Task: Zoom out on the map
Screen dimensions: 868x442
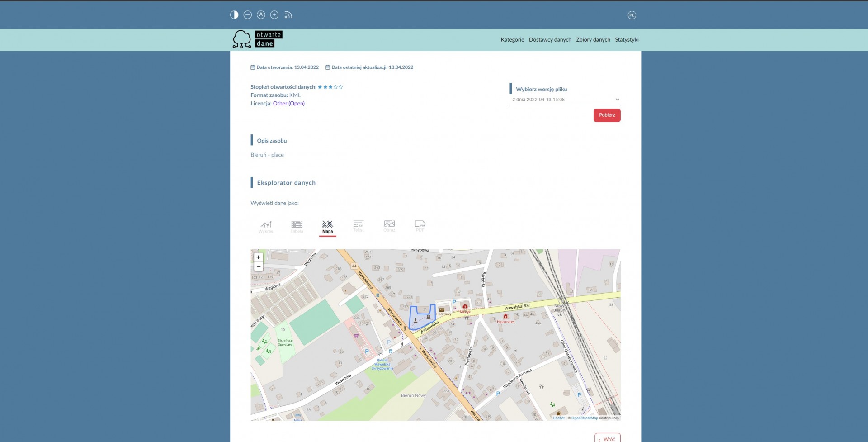Action: pos(259,266)
